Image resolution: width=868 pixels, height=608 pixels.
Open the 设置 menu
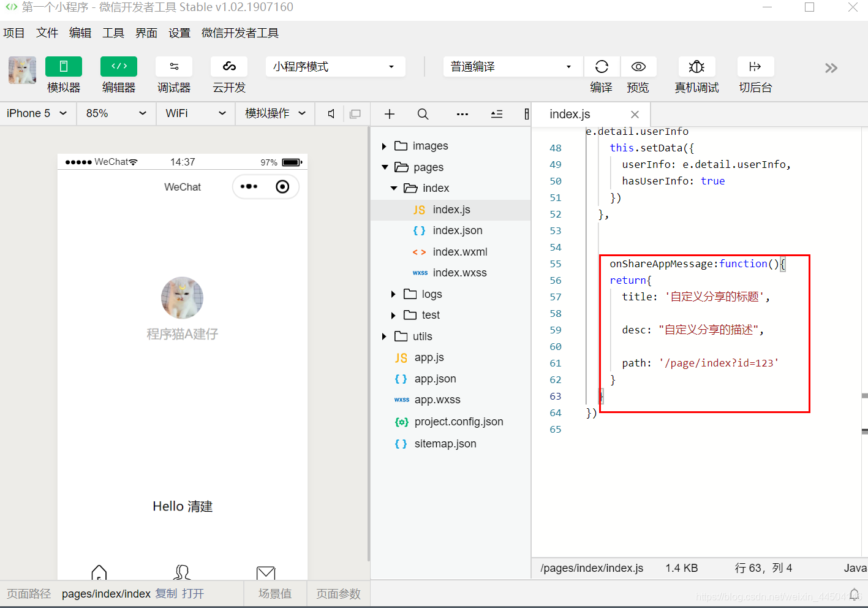pyautogui.click(x=179, y=33)
